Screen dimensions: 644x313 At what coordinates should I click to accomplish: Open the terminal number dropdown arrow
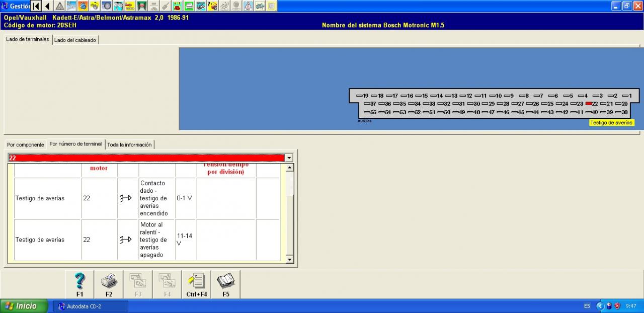point(289,158)
